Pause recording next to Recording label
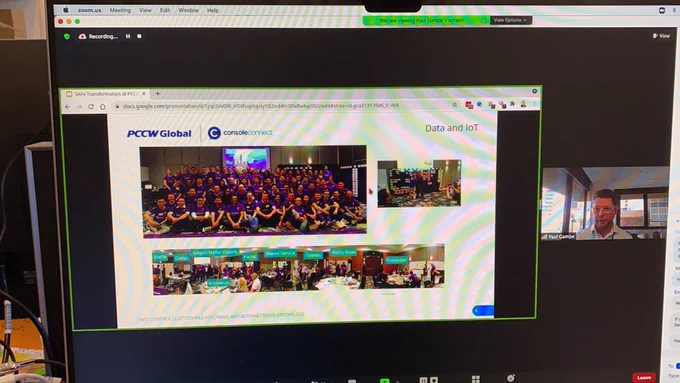 (128, 36)
